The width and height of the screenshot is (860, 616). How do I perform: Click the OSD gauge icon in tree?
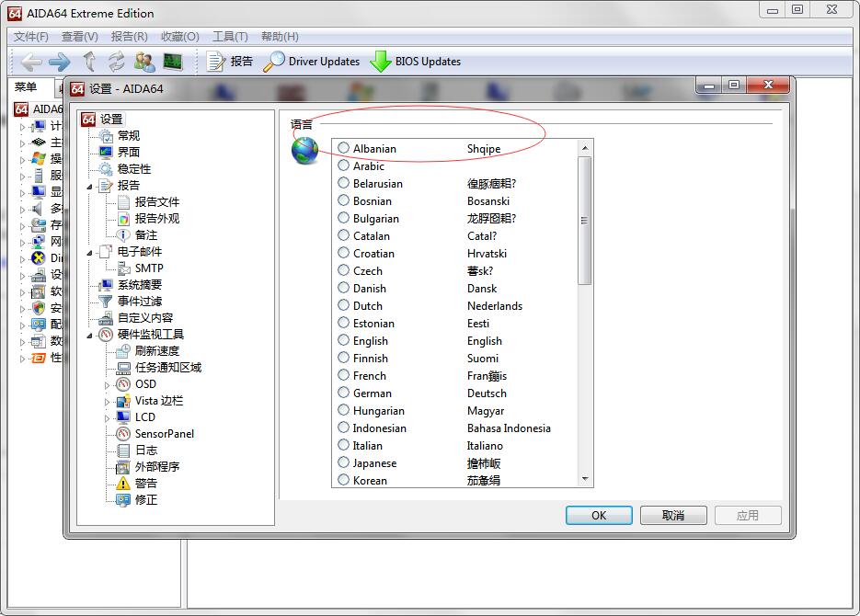pyautogui.click(x=123, y=384)
